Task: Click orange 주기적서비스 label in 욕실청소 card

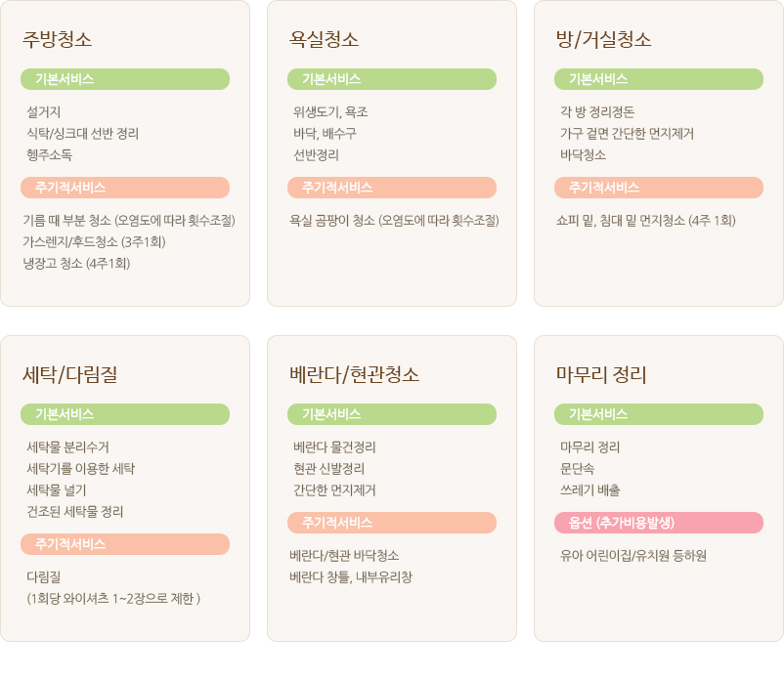Action: click(392, 188)
